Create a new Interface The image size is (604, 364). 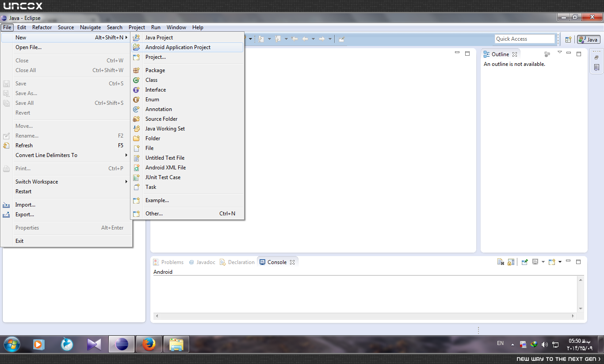(x=187, y=90)
